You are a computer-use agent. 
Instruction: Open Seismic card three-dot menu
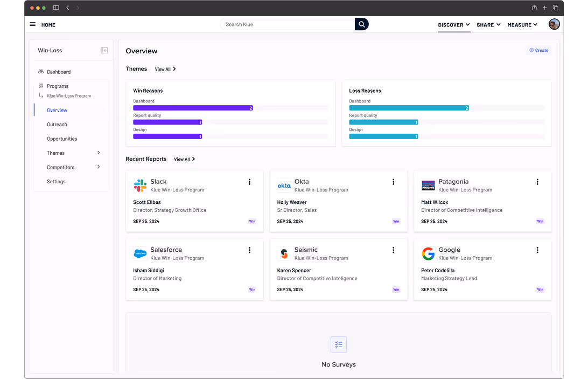coord(394,250)
